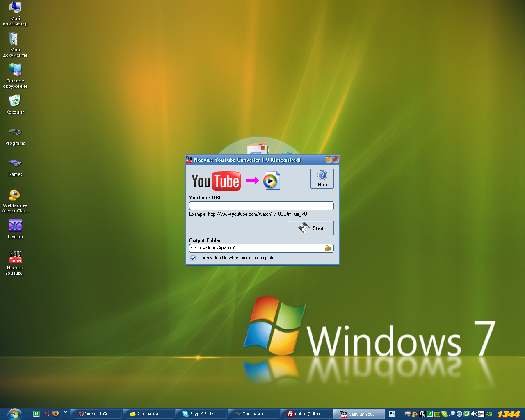Viewport: 525px width, 420px height.
Task: Uncheck Open video file when process completes
Action: tap(193, 258)
